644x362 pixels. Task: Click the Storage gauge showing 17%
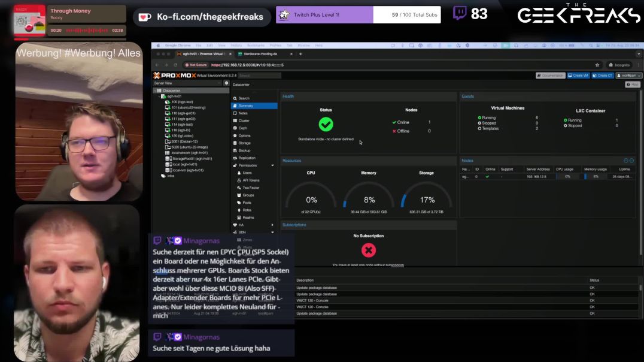pyautogui.click(x=426, y=195)
